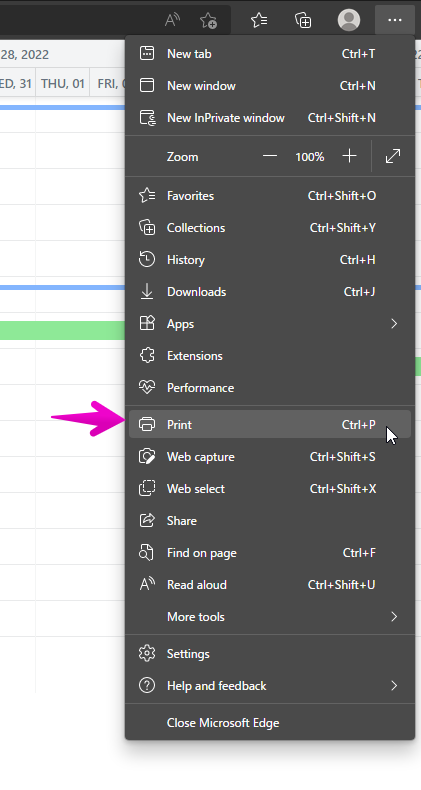Expand the Apps submenu arrow
The height and width of the screenshot is (790, 421).
point(394,323)
